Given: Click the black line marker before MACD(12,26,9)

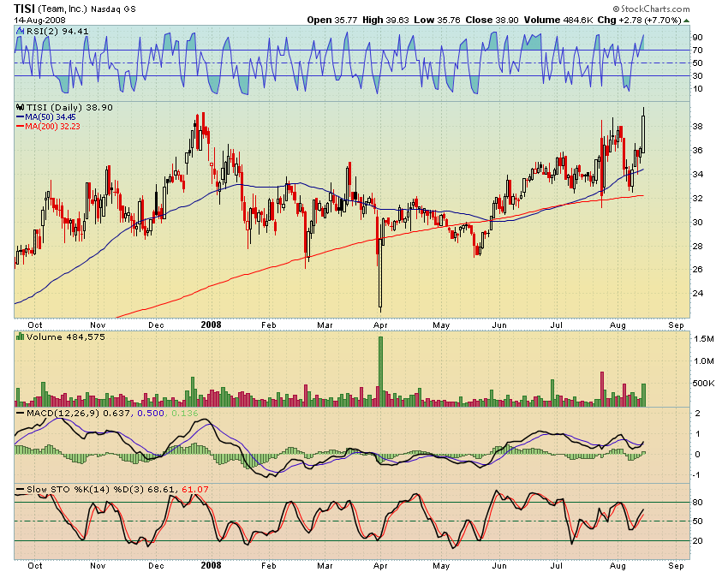Looking at the screenshot, I should tap(20, 413).
